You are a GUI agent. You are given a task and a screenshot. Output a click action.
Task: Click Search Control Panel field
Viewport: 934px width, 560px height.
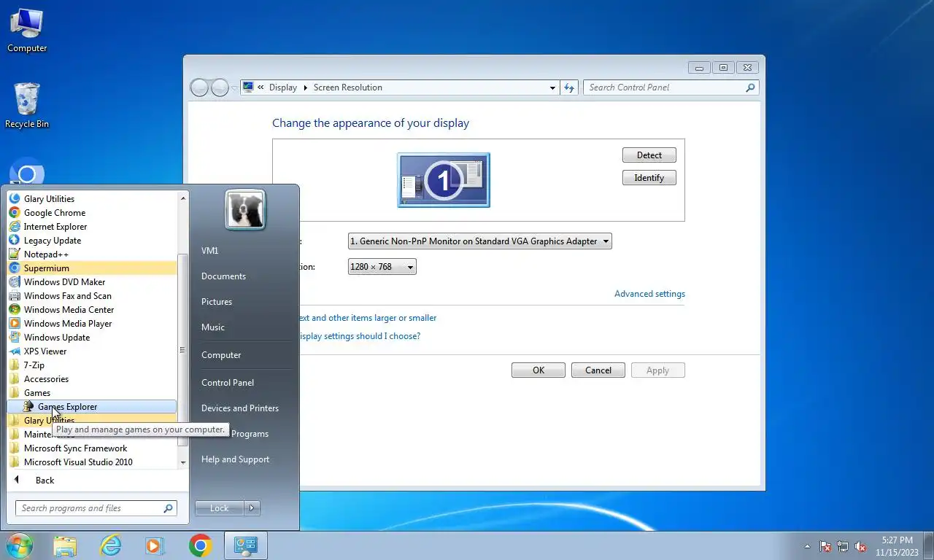pyautogui.click(x=671, y=87)
